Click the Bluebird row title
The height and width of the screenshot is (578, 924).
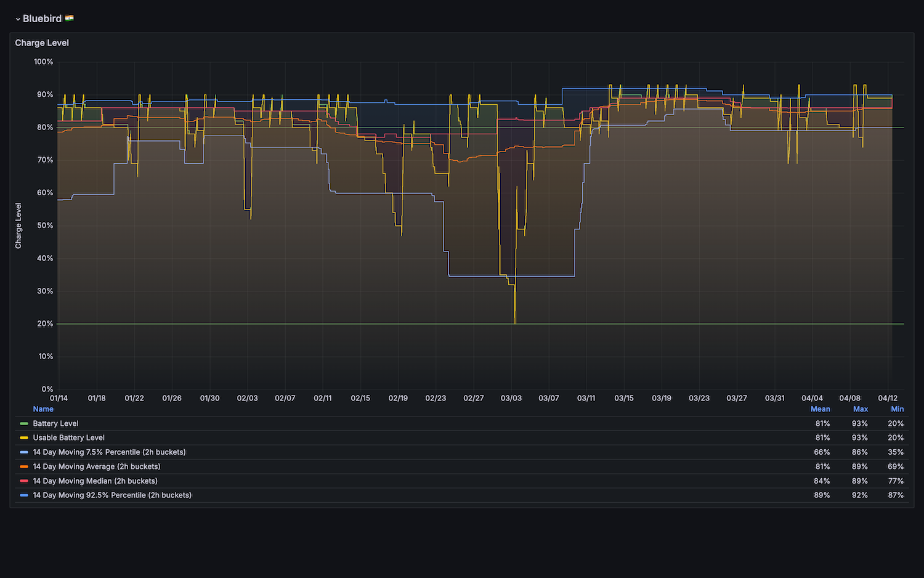(x=42, y=18)
